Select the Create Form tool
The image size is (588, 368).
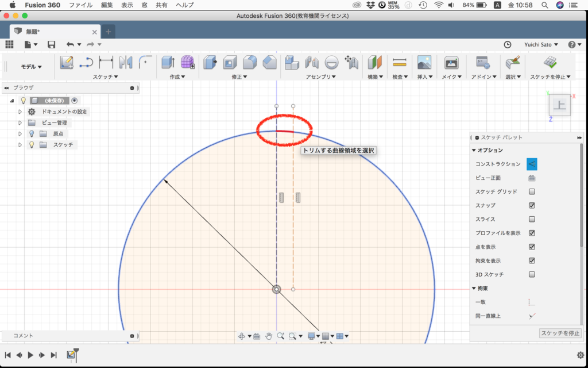pyautogui.click(x=188, y=62)
